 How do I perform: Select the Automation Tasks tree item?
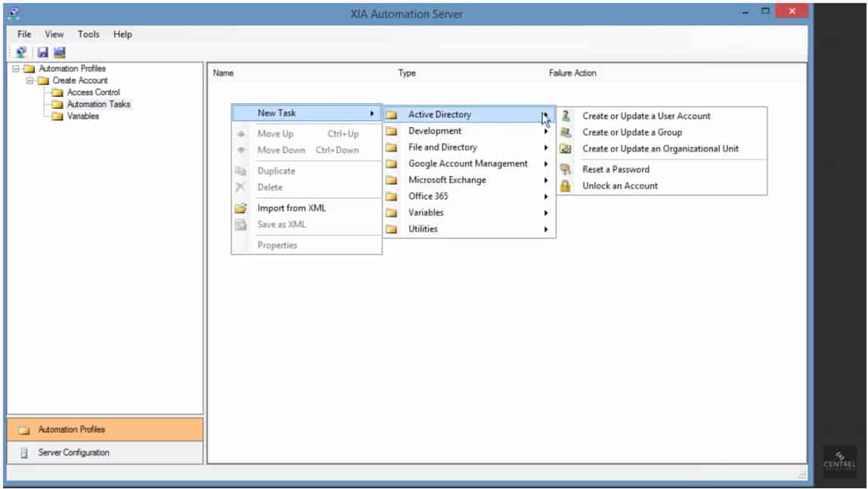point(98,104)
